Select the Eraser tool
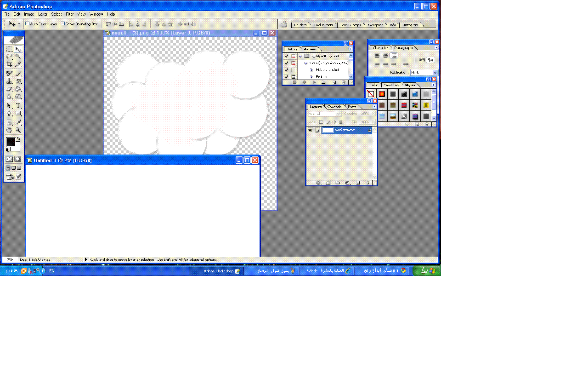 click(9, 89)
